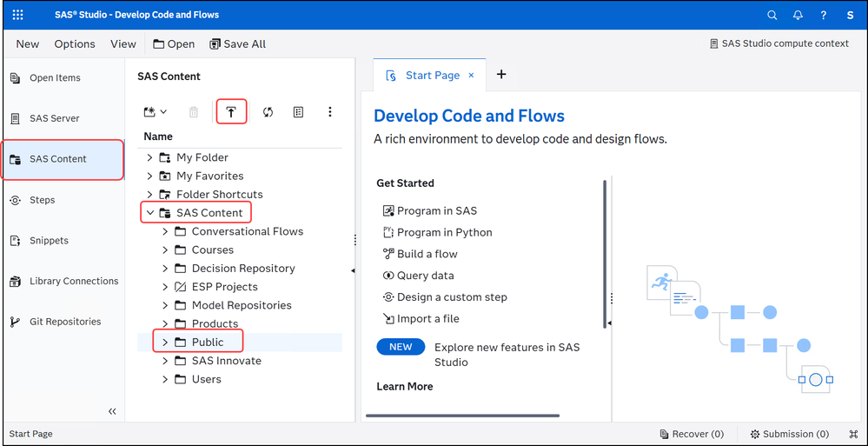
Task: Click Design a custom step link
Action: coord(445,297)
